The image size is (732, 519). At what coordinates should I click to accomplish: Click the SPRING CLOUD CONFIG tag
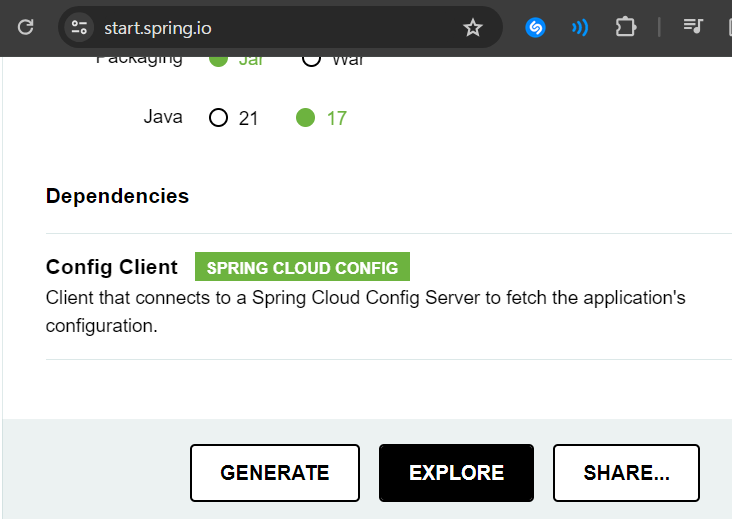302,267
